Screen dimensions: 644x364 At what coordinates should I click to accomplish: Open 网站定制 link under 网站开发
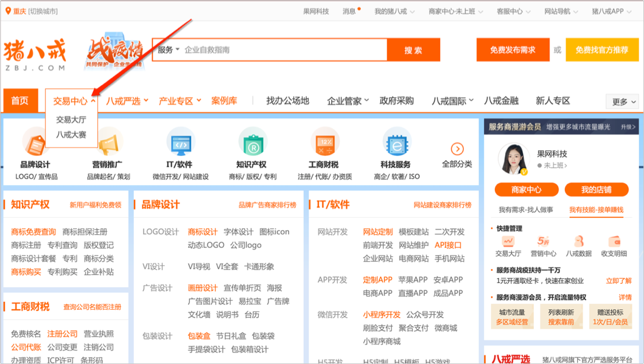pyautogui.click(x=378, y=232)
